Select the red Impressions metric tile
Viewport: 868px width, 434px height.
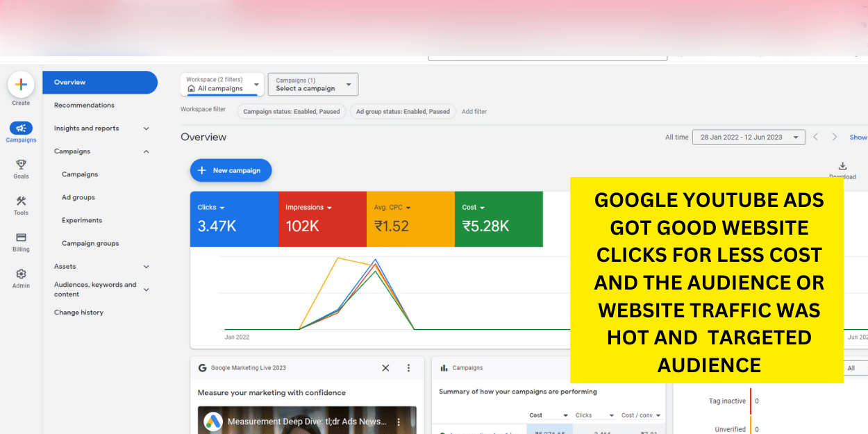pos(322,219)
